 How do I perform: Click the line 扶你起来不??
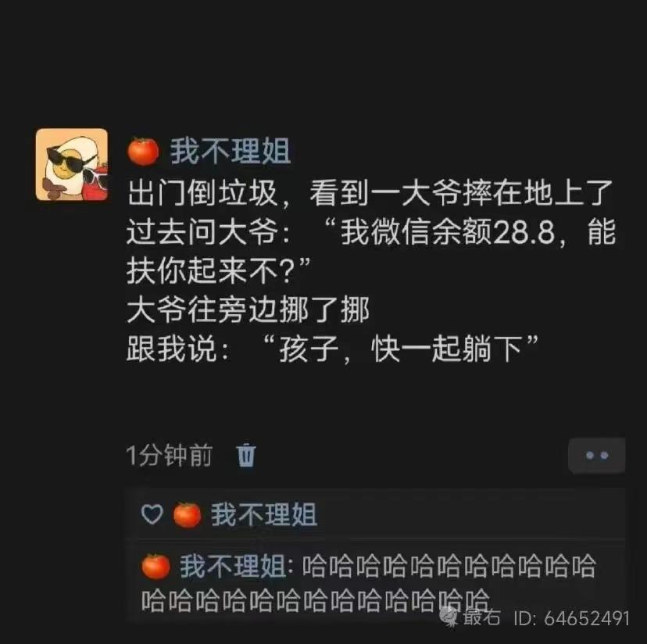(219, 271)
